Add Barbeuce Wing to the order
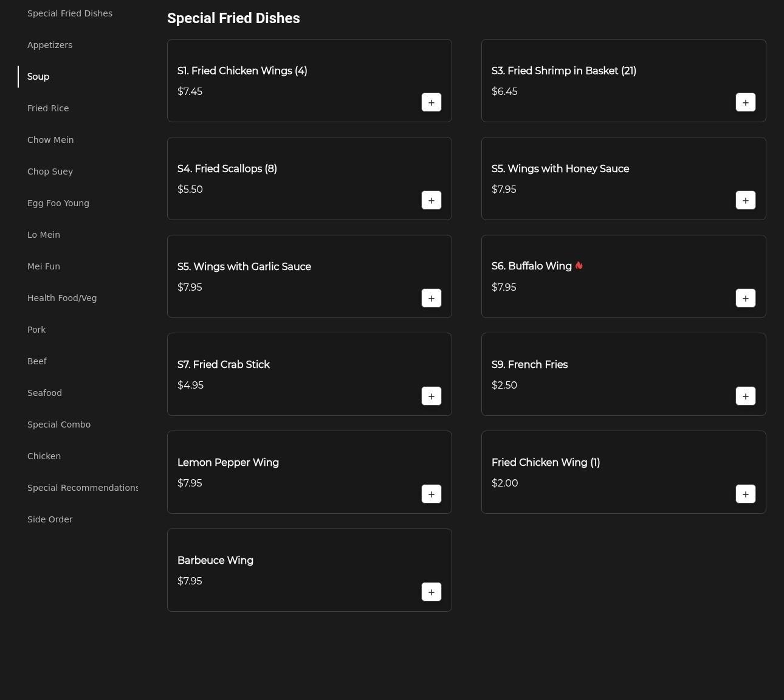 [x=431, y=592]
